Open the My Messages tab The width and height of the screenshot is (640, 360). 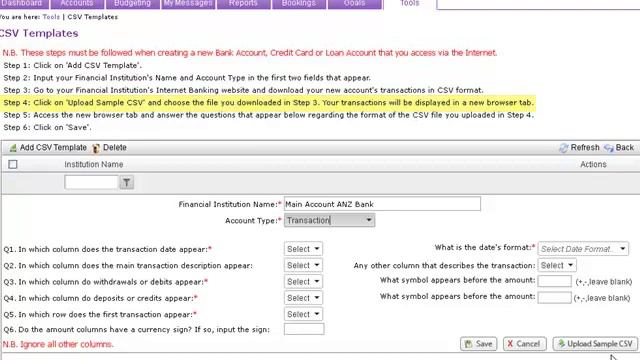tap(188, 3)
